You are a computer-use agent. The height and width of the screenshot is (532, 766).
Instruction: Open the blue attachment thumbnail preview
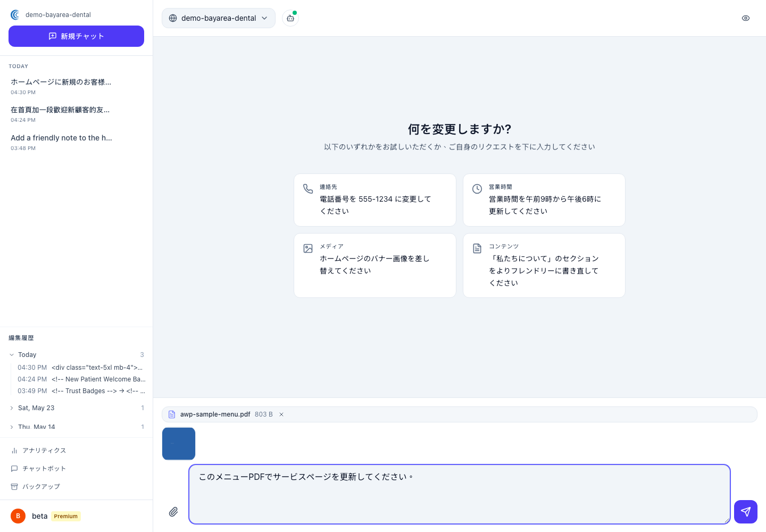click(179, 444)
